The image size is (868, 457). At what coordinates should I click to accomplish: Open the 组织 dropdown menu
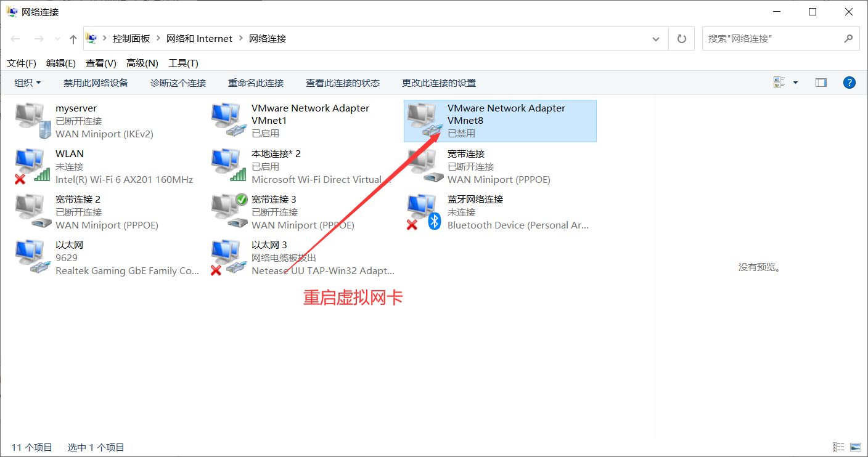click(x=28, y=83)
